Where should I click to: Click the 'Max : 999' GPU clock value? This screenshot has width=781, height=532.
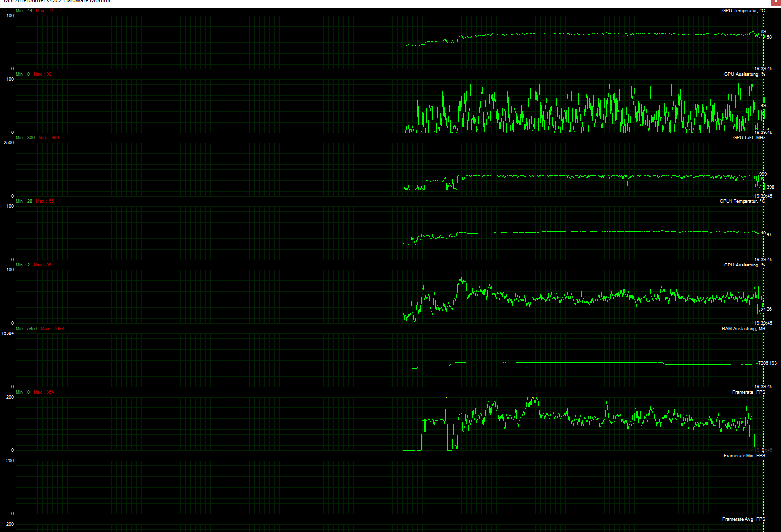click(x=49, y=138)
